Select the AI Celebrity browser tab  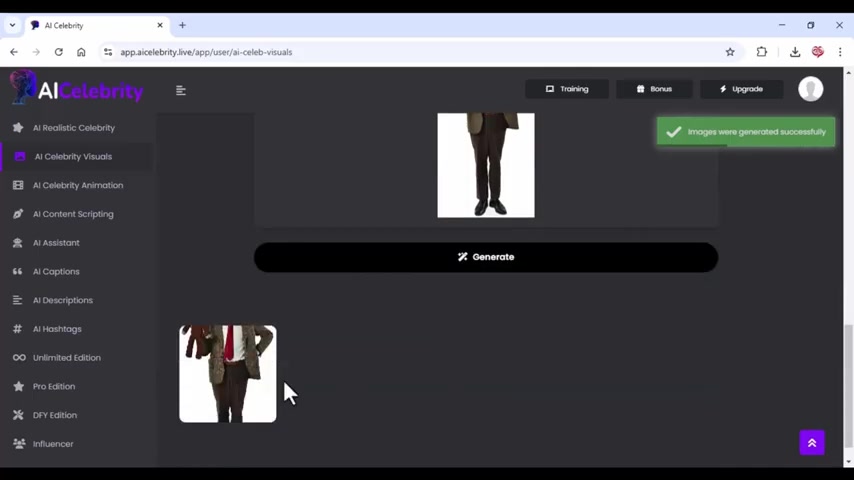(x=97, y=25)
